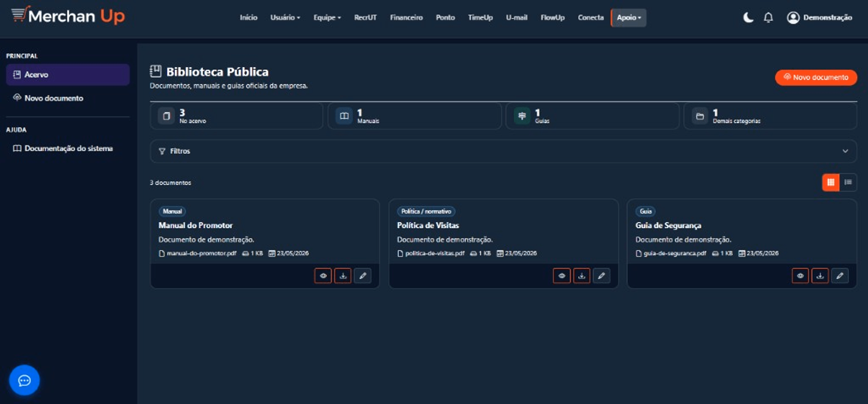Open the blue chat support bubble
Screen dimensions: 868x404
(24, 380)
